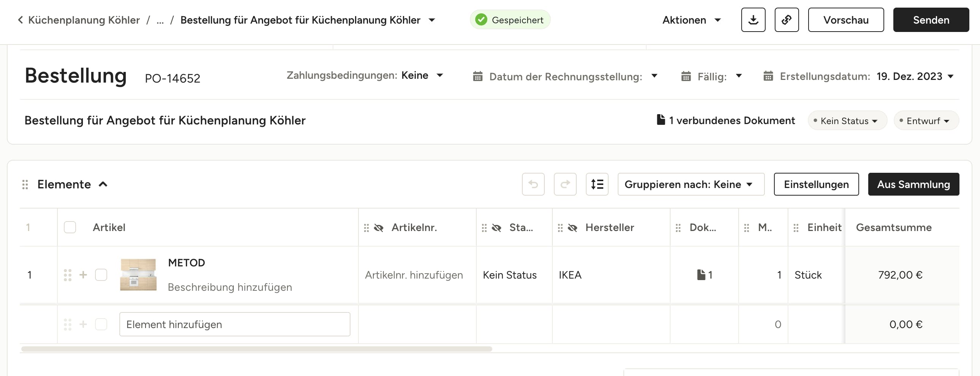The height and width of the screenshot is (376, 980).
Task: Click the undo arrow button
Action: click(533, 184)
